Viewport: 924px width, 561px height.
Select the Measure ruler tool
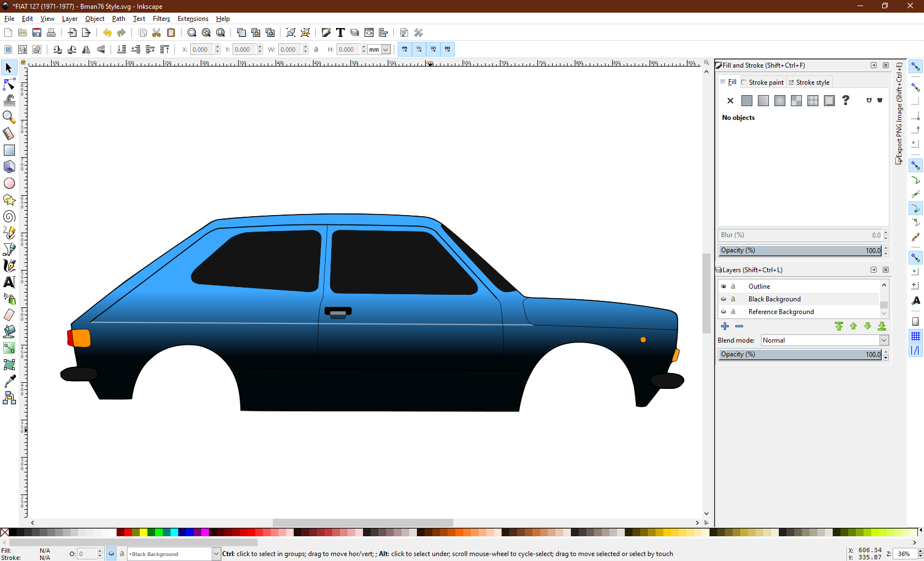pos(9,134)
